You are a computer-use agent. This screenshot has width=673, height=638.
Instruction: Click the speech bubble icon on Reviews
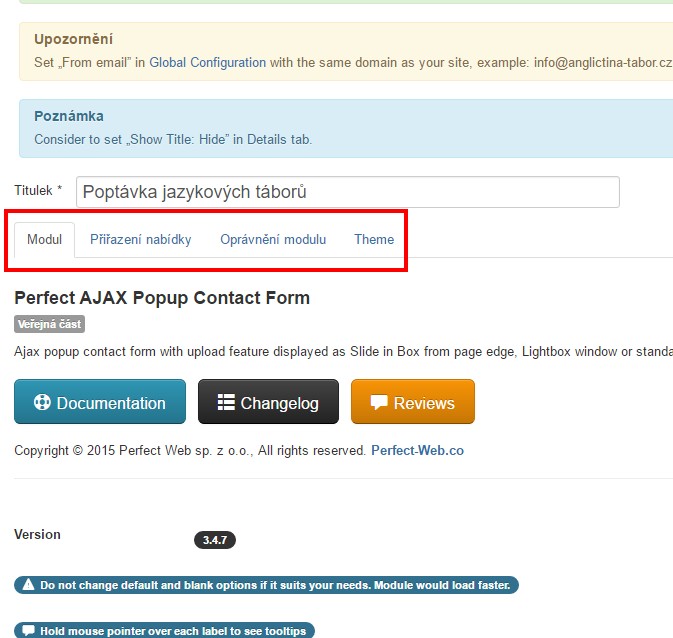click(379, 403)
